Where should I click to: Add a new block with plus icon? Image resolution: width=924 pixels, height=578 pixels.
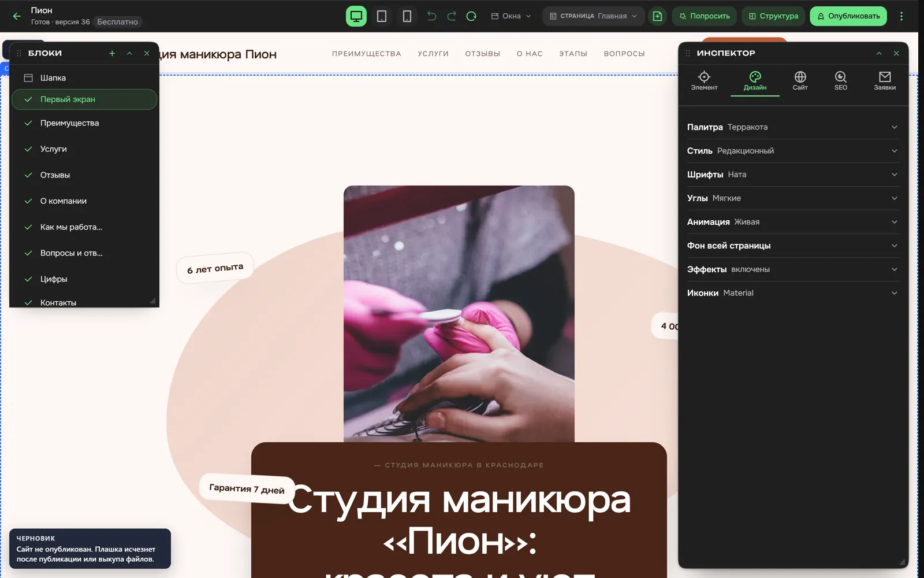point(112,53)
